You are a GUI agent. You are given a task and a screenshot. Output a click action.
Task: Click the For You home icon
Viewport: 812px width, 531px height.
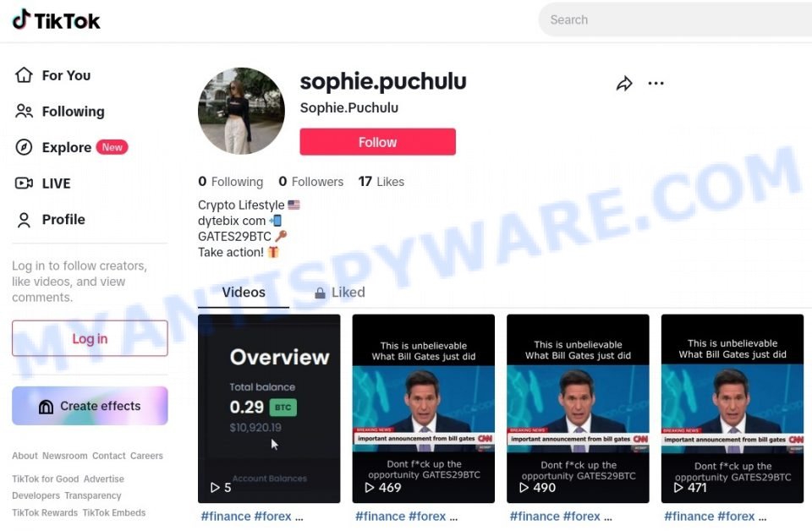tap(24, 75)
